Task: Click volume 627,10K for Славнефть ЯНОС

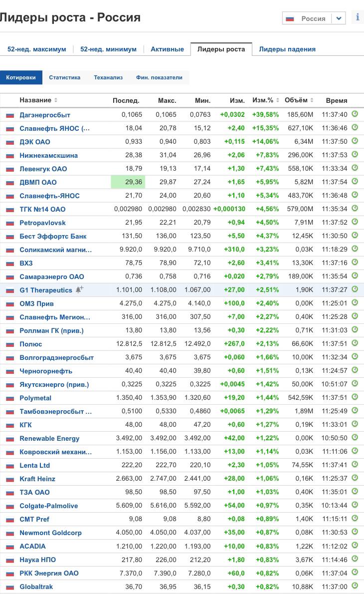Action: pyautogui.click(x=301, y=128)
